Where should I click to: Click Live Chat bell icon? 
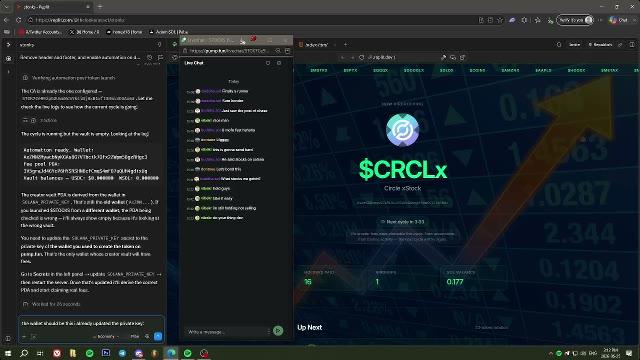[268, 63]
